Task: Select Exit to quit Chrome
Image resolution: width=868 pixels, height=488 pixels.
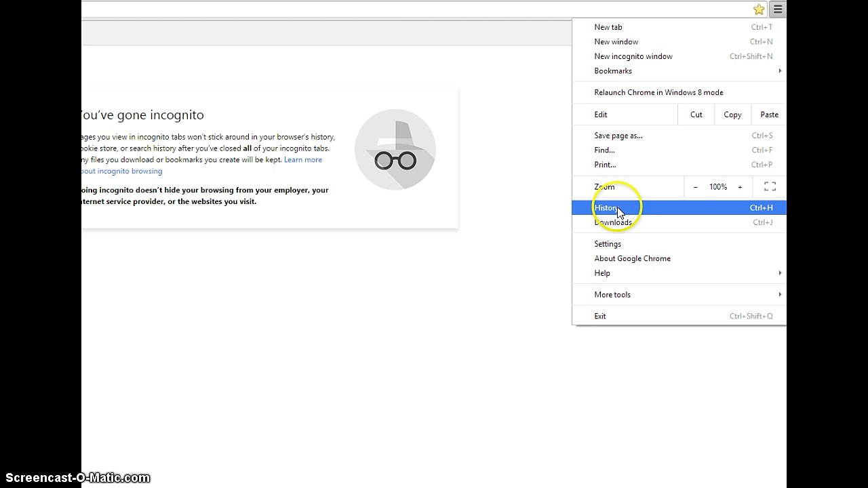Action: click(x=679, y=317)
